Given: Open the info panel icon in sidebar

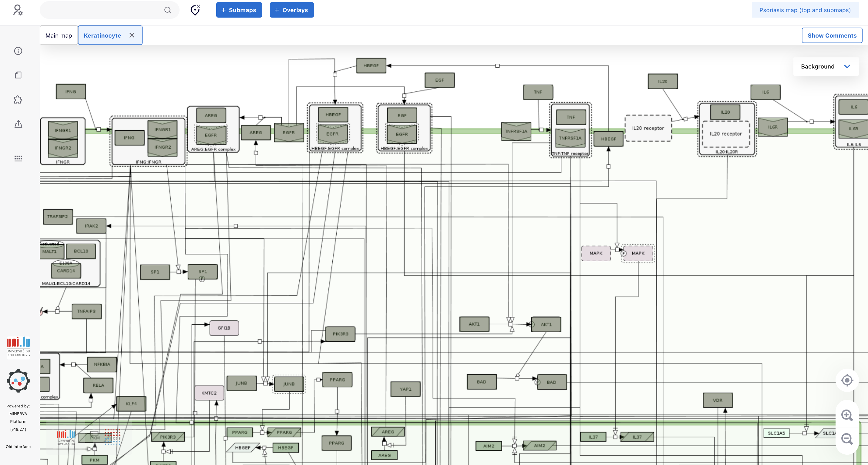Looking at the screenshot, I should (18, 51).
